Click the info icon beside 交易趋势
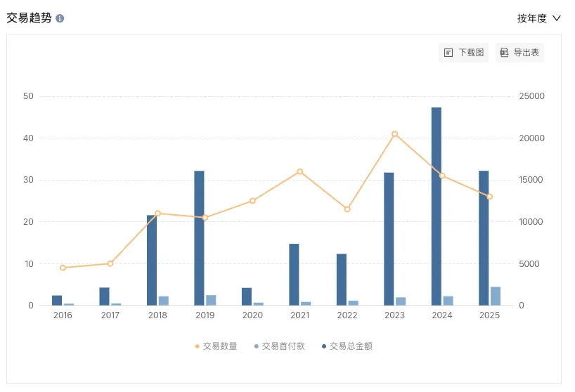 [x=60, y=18]
